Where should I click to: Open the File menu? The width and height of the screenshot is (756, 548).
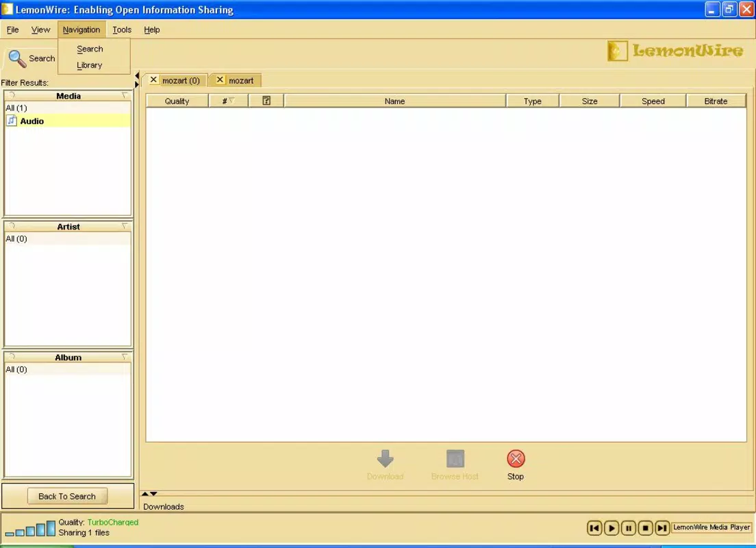coord(12,30)
